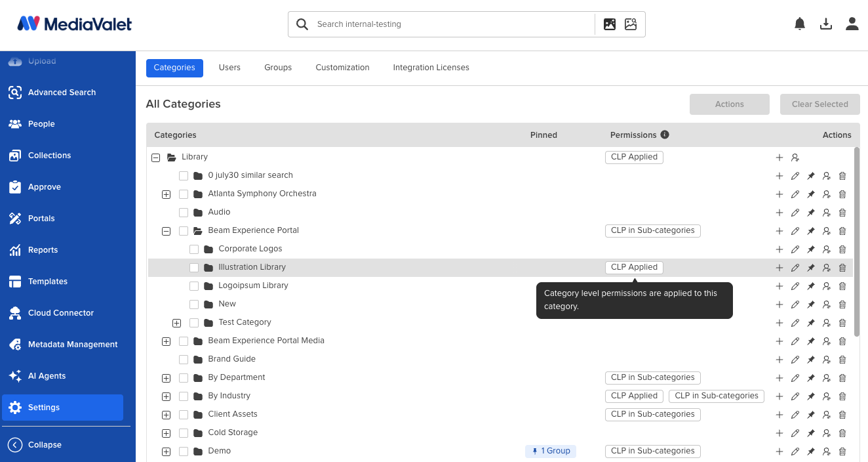Screen dimensions: 868x462
Task: Expand the By Industry node
Action: click(x=166, y=396)
